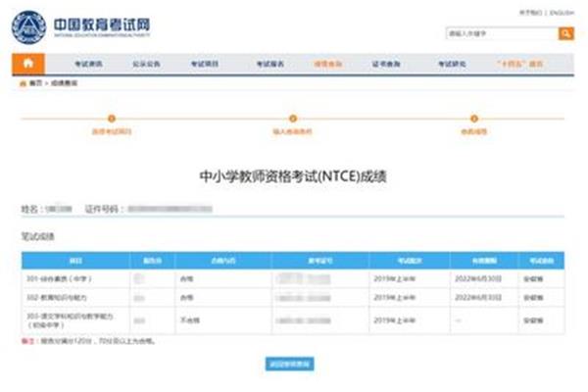Click 2019 exam batch in the 302 row
The image size is (588, 392).
(395, 298)
